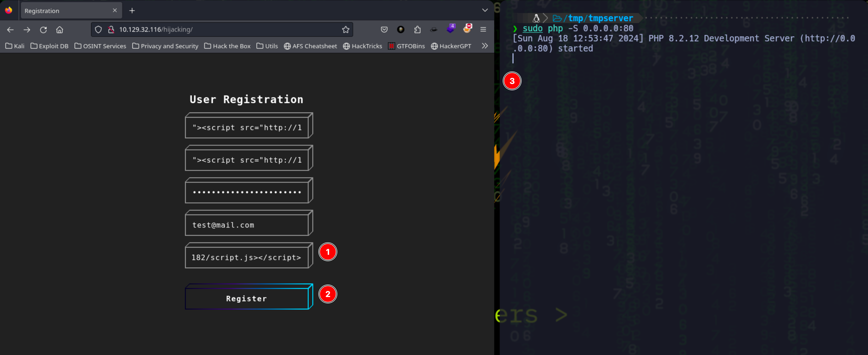Click the insecure connection padlock icon
Viewport: 868px width, 355px height.
pos(111,29)
